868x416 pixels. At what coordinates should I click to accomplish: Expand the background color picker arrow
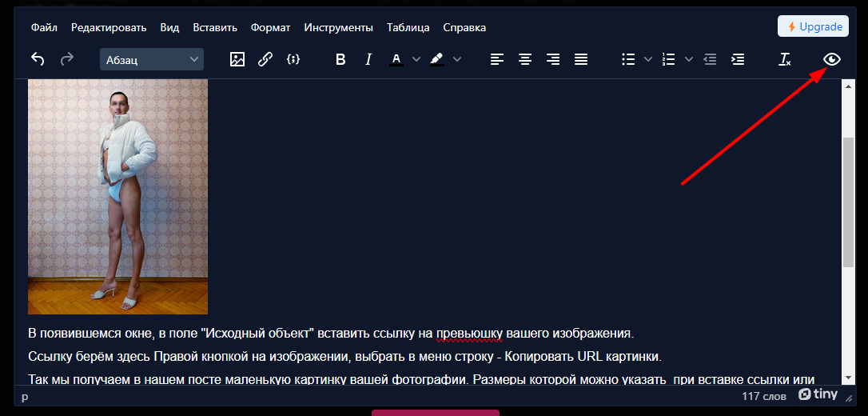click(x=456, y=59)
